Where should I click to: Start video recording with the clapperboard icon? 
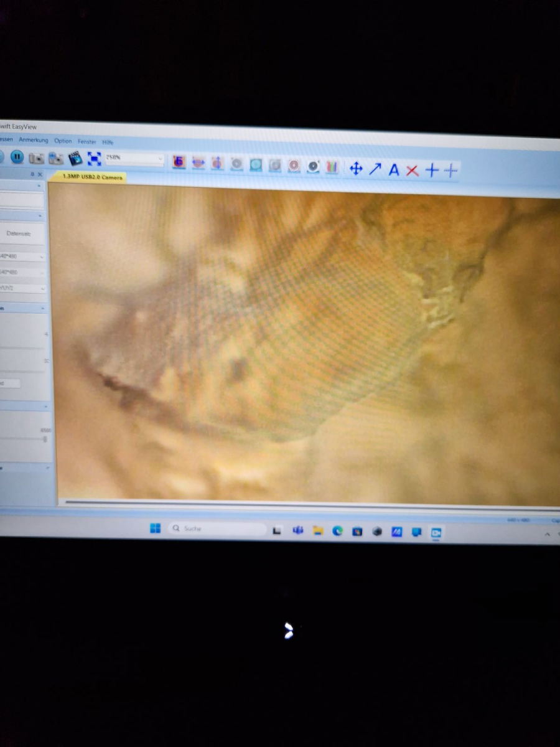point(75,159)
